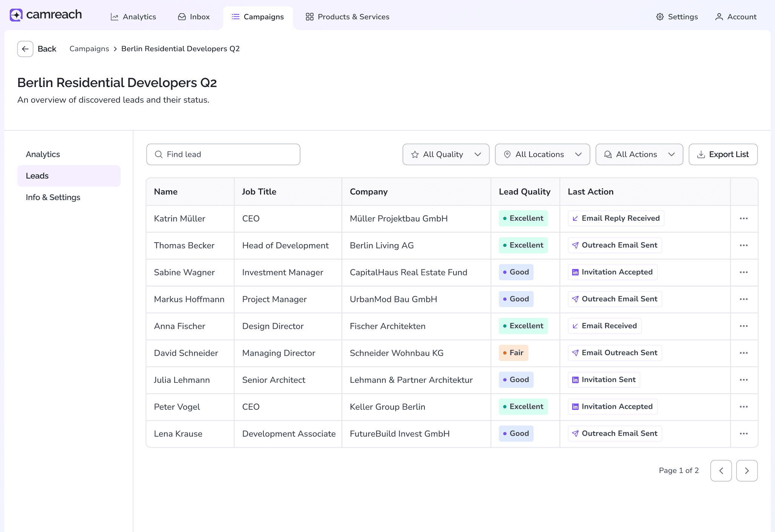Open more options for Lena Krause

tap(743, 434)
